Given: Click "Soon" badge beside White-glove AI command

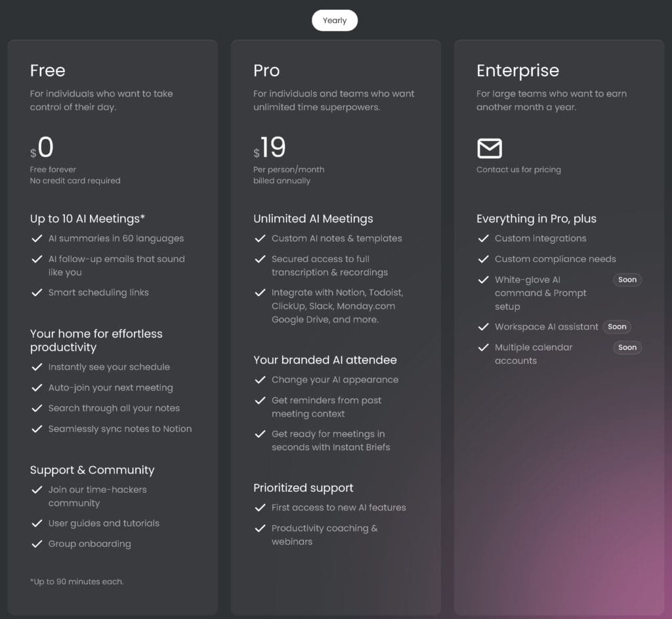Looking at the screenshot, I should [x=627, y=280].
